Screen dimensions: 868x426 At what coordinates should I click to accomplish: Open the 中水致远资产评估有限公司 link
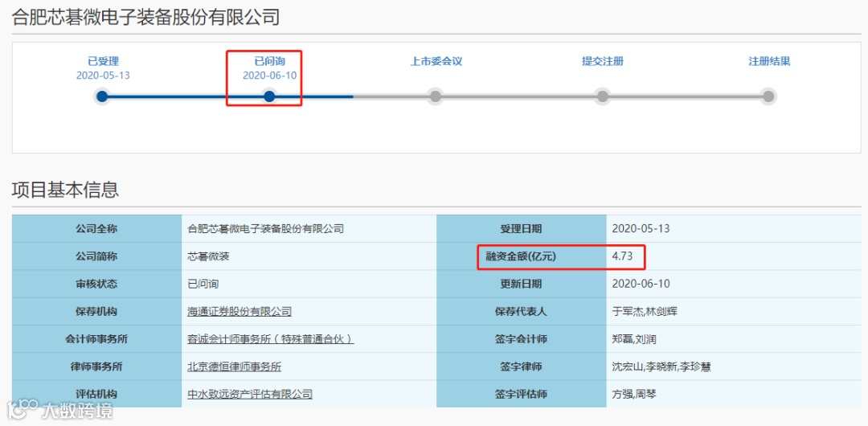[250, 395]
